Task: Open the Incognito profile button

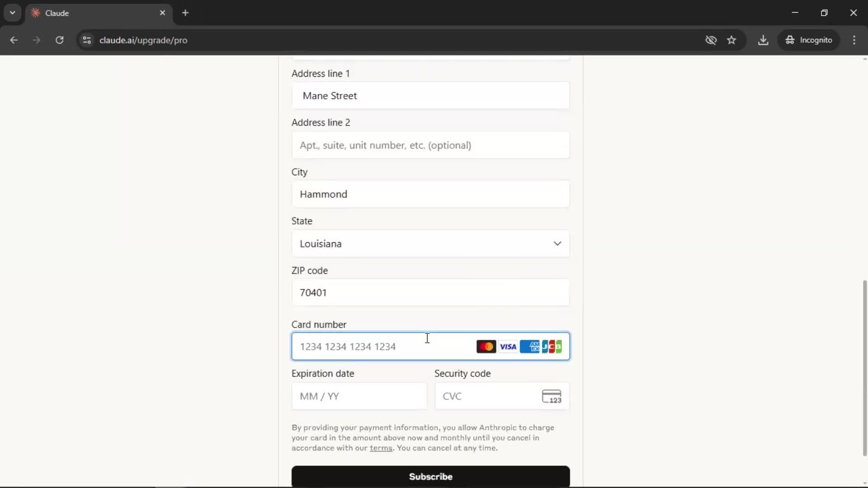Action: tap(809, 40)
